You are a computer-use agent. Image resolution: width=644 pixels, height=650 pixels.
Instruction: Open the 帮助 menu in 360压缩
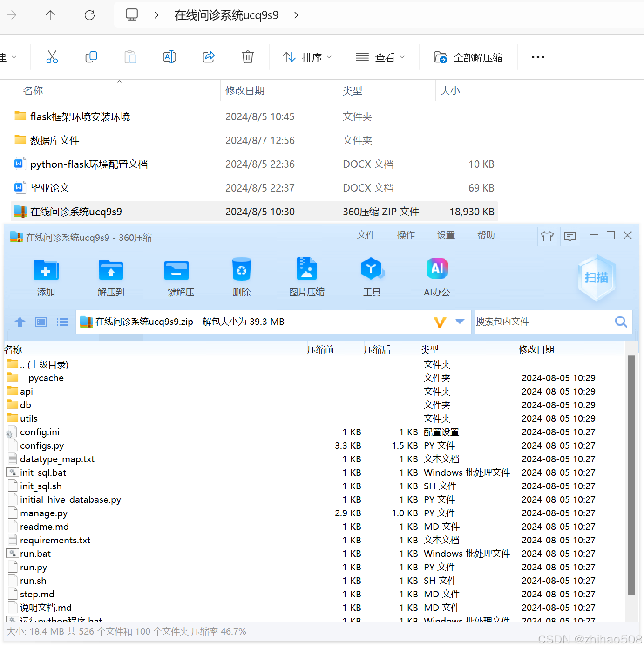click(486, 235)
